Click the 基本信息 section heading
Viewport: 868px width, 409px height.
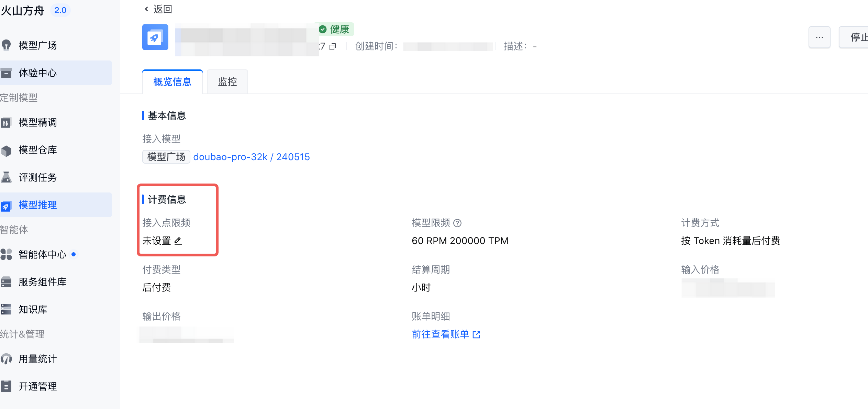click(x=167, y=116)
